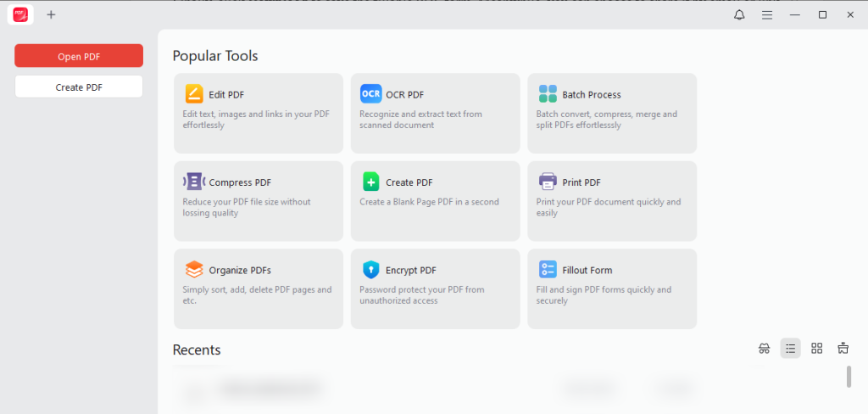This screenshot has width=868, height=414.
Task: Click the red PDF app logo tab
Action: click(x=20, y=15)
